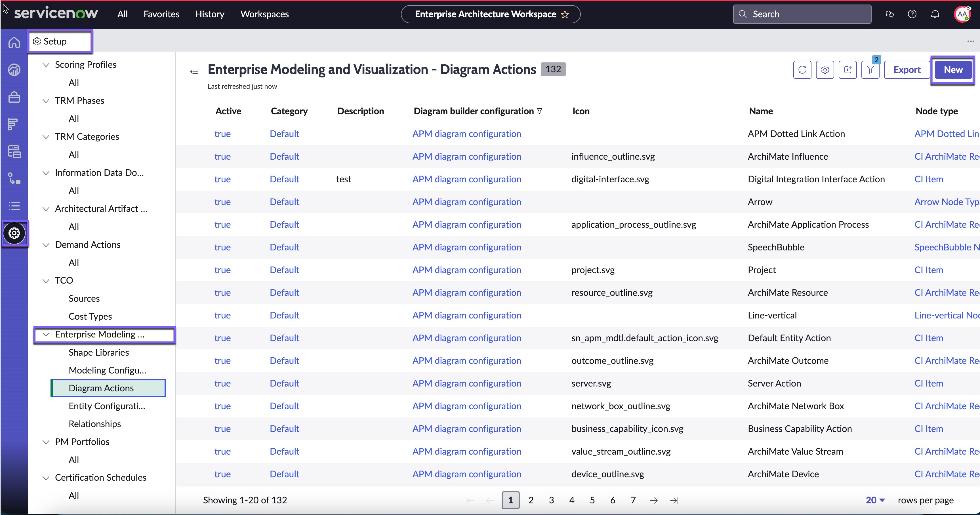Click the ArchiMate Value Stream name cell

point(796,451)
